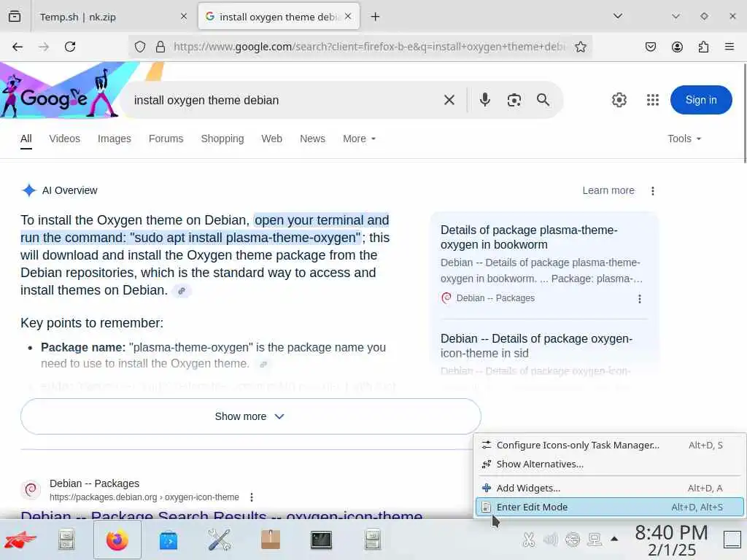Reload the current Google page
This screenshot has width=747, height=560.
coord(70,47)
